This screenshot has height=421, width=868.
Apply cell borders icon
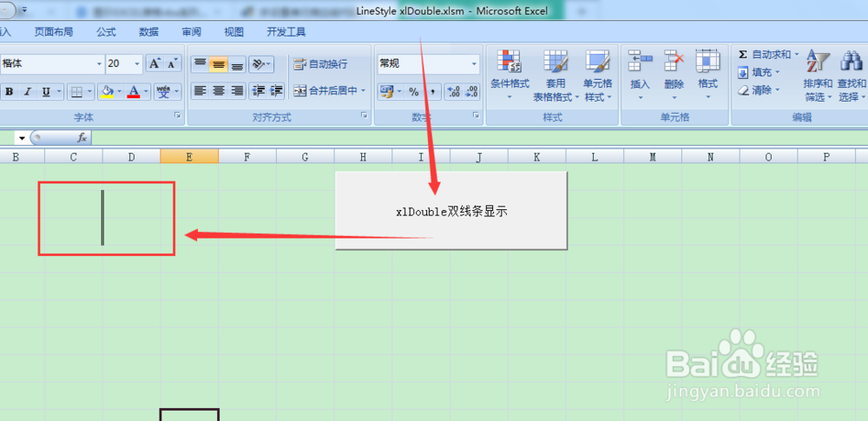(x=76, y=92)
